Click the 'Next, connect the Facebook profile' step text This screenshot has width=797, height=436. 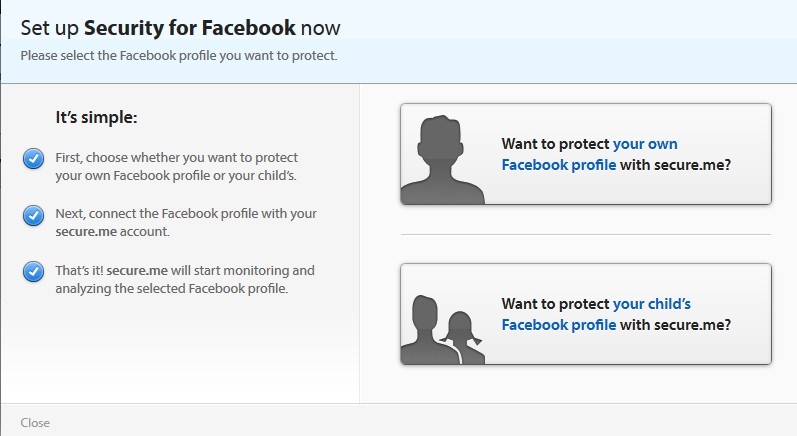tap(186, 222)
